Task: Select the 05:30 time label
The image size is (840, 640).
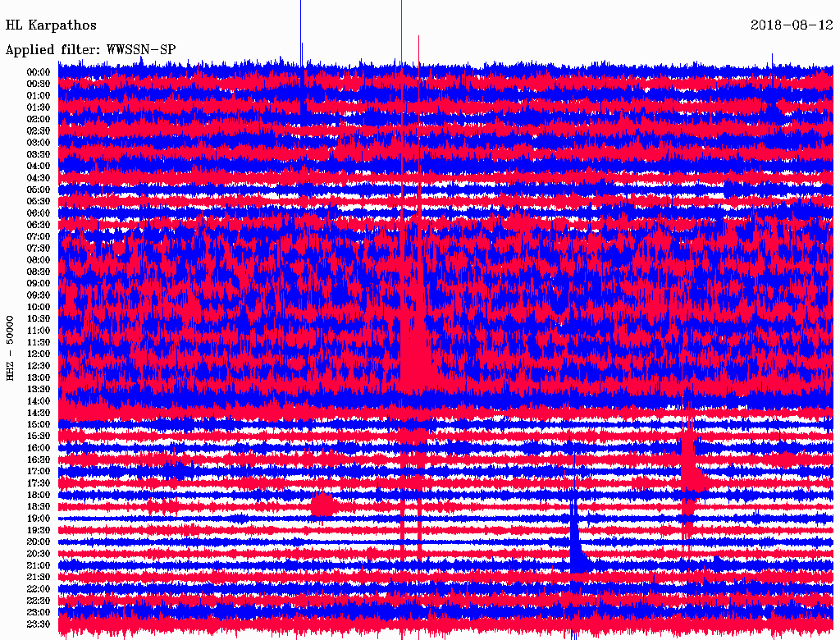Action: pyautogui.click(x=39, y=202)
